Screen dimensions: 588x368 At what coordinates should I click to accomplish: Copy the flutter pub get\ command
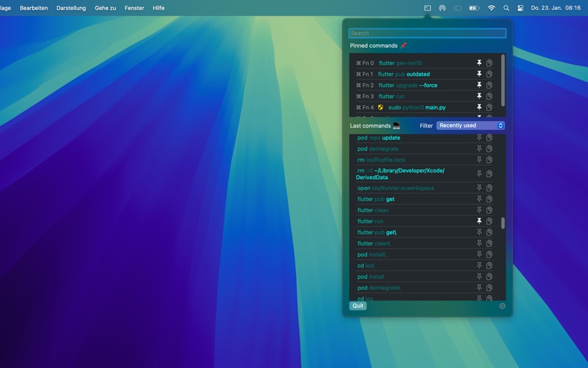click(x=490, y=232)
